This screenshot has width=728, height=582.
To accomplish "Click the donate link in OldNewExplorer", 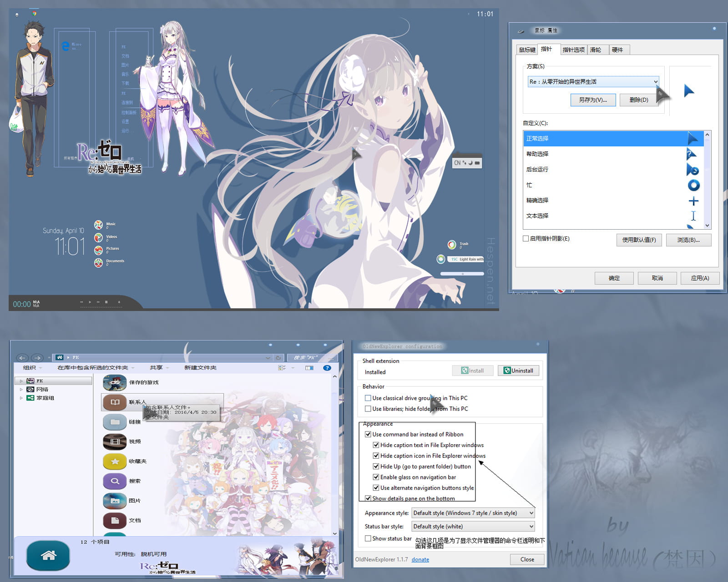I will pos(420,560).
